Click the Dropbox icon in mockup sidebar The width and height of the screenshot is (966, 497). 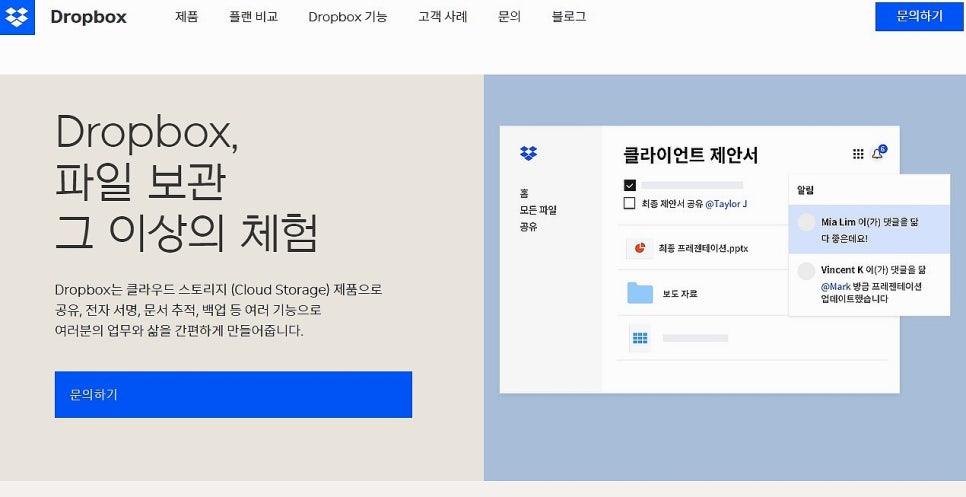coord(529,153)
